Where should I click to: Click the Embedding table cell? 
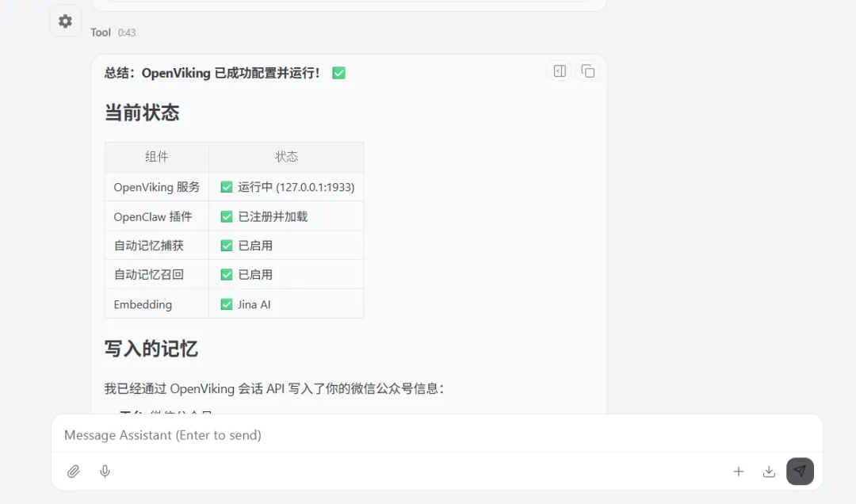click(x=157, y=304)
